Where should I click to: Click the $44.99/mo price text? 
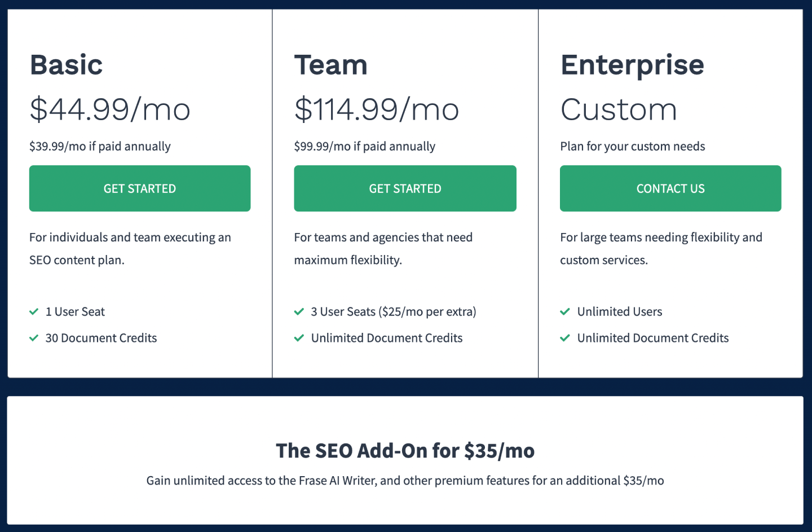[x=110, y=109]
